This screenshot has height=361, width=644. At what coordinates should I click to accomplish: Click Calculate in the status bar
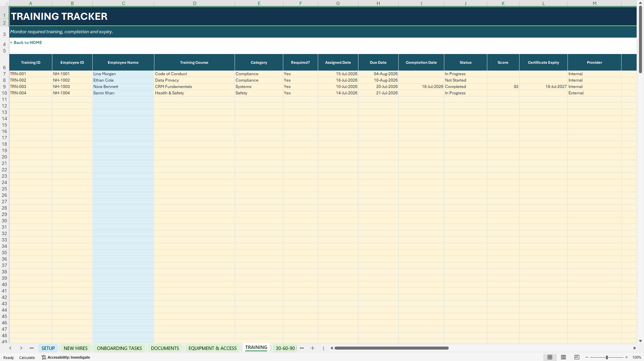coord(27,358)
